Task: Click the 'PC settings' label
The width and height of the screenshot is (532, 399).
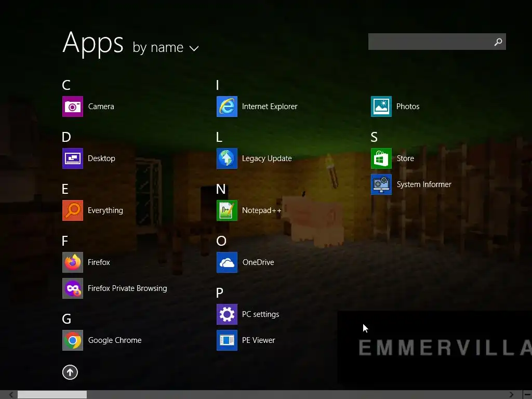Action: pos(261,314)
